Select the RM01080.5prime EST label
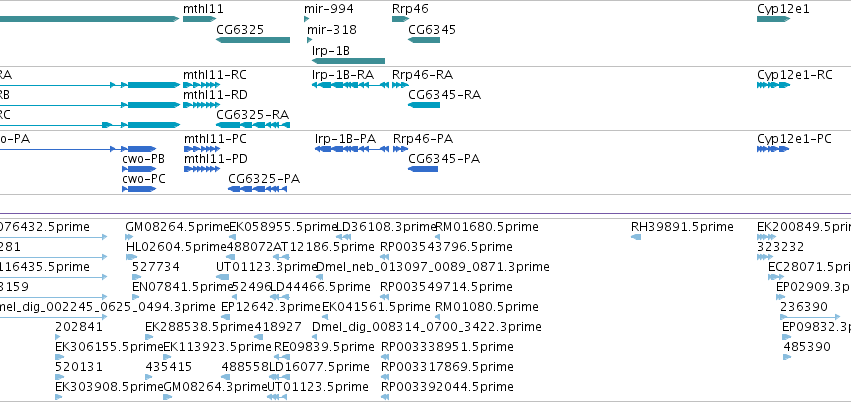Viewport: 851px width, 402px height. click(487, 307)
